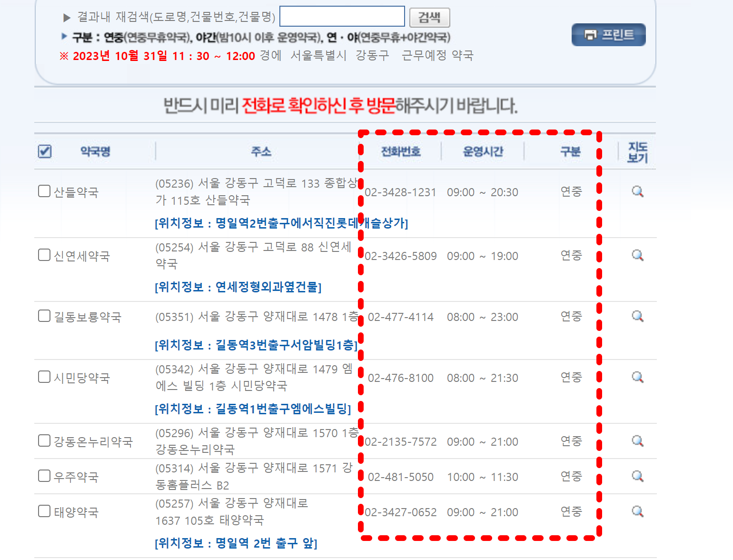733x560 pixels.
Task: Click 태양약국 address 양재대로 1637
Action: click(x=232, y=511)
